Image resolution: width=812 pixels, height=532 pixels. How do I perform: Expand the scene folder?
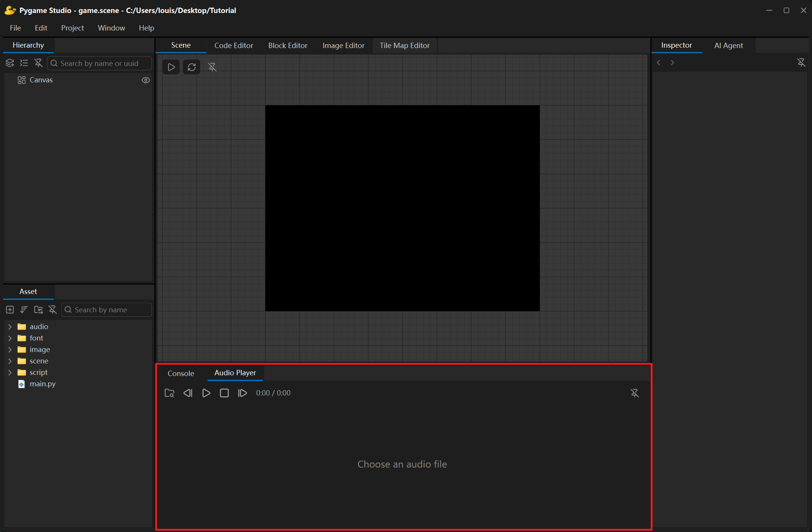10,361
